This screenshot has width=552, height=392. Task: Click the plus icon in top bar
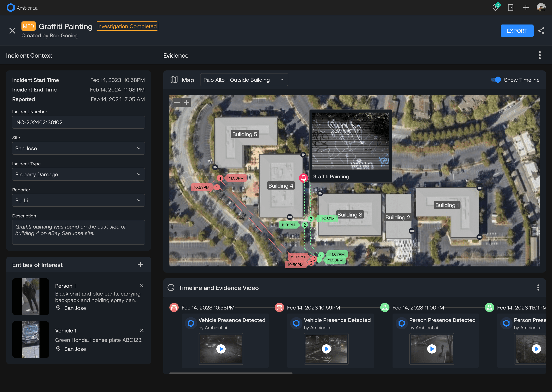526,8
